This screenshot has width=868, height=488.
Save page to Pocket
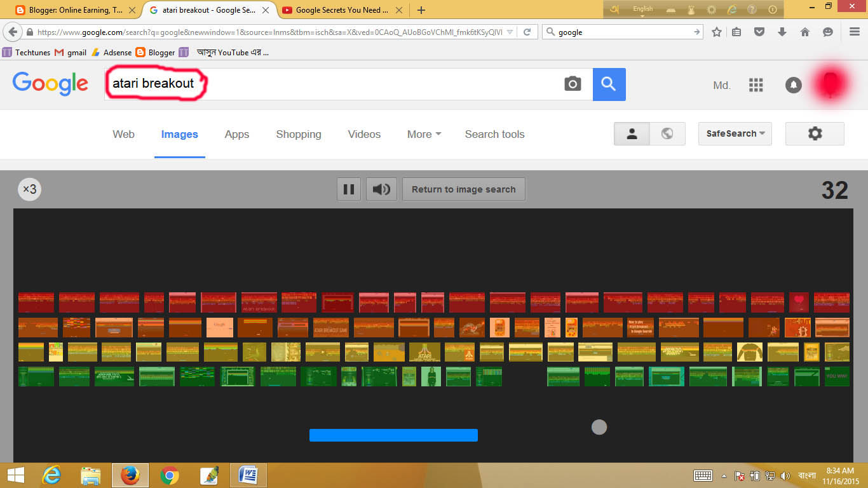pos(759,32)
